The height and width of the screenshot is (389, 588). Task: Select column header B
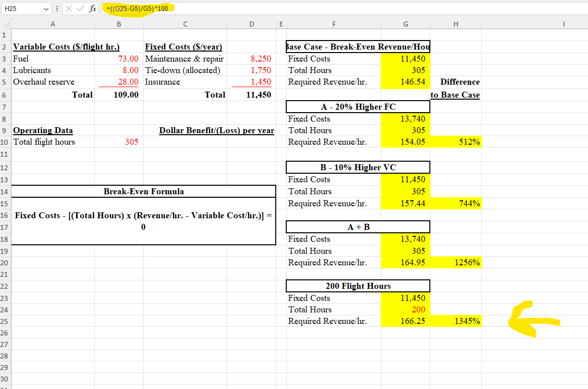pos(119,24)
